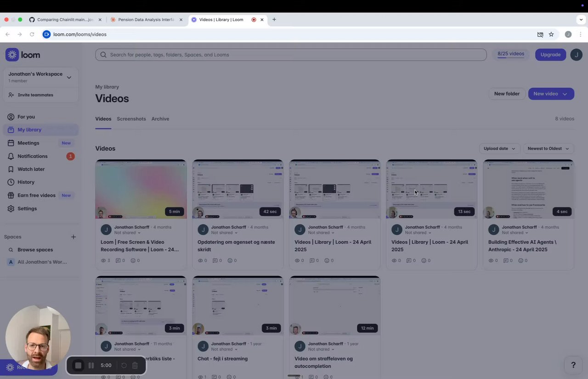Switch to the Pension Data Analysis browser tab

pos(146,20)
